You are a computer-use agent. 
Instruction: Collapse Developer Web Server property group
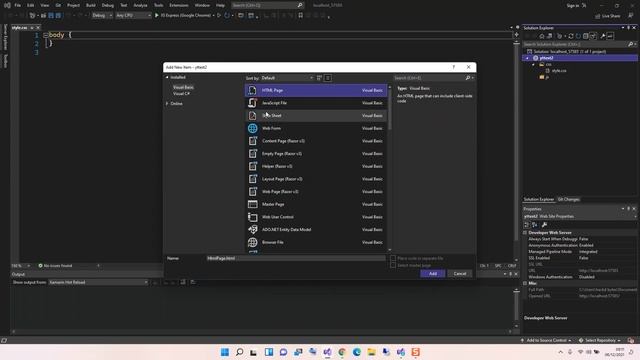point(525,232)
